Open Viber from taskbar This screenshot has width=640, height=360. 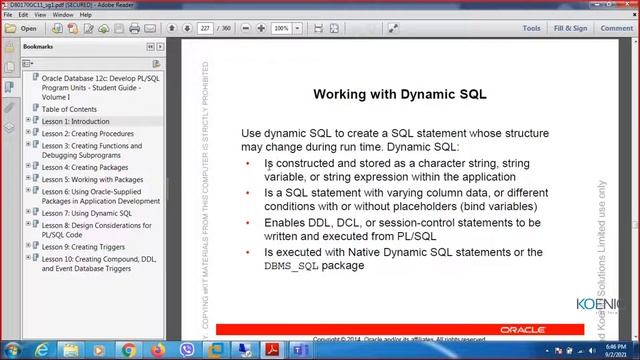coord(187,350)
